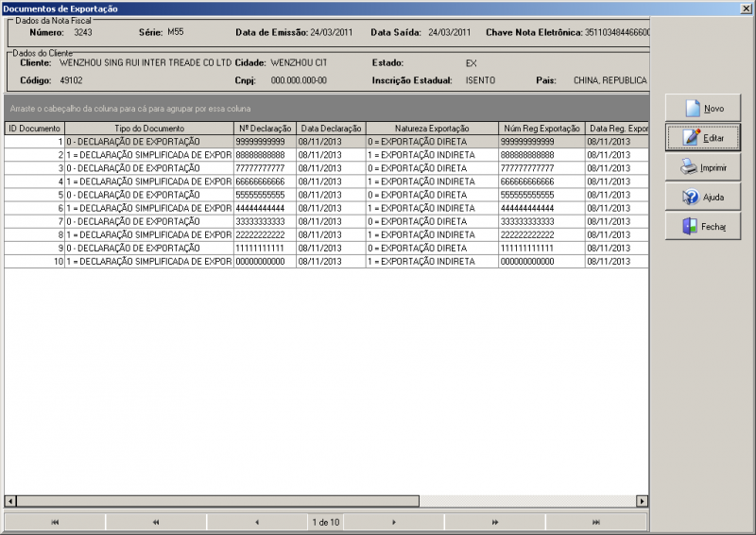The height and width of the screenshot is (535, 756).
Task: Click the door icon on Fechar
Action: click(690, 226)
